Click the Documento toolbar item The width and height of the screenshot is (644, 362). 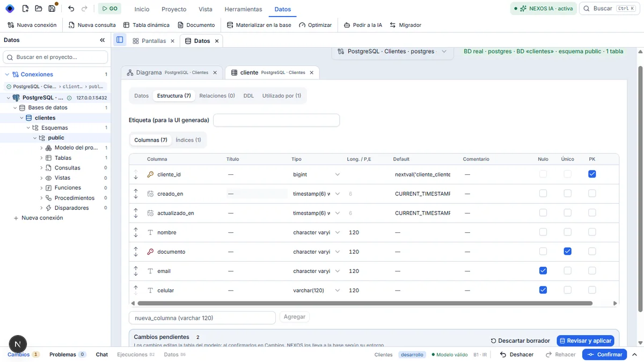[x=196, y=25]
